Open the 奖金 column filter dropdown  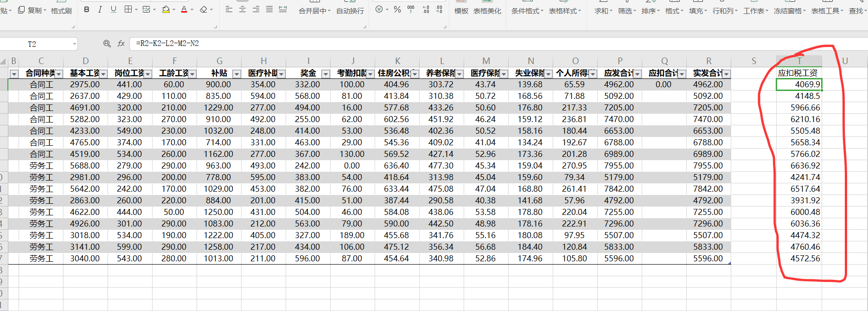point(325,74)
